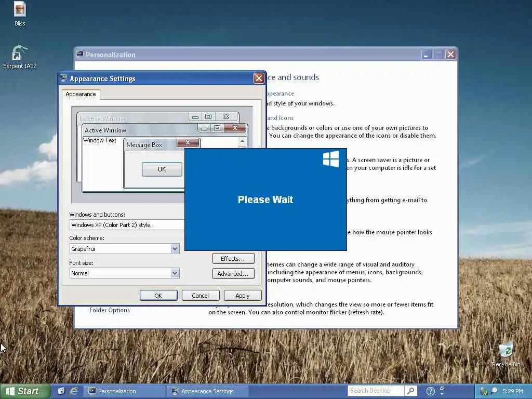
Task: Click the Apply button
Action: point(242,296)
